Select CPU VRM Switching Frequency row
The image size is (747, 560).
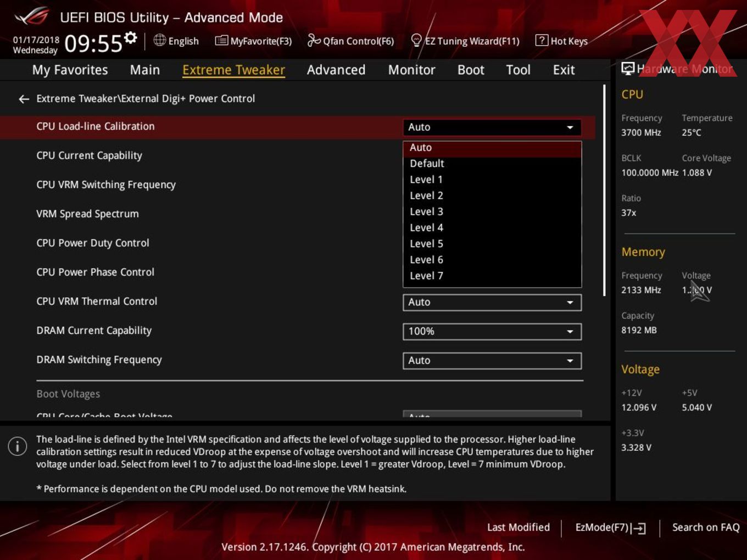[x=106, y=184]
